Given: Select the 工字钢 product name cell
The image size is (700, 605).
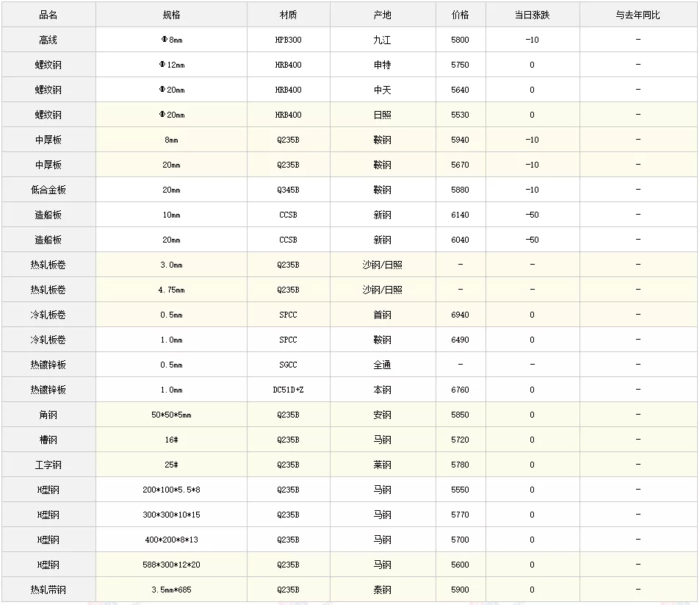Looking at the screenshot, I should click(48, 465).
